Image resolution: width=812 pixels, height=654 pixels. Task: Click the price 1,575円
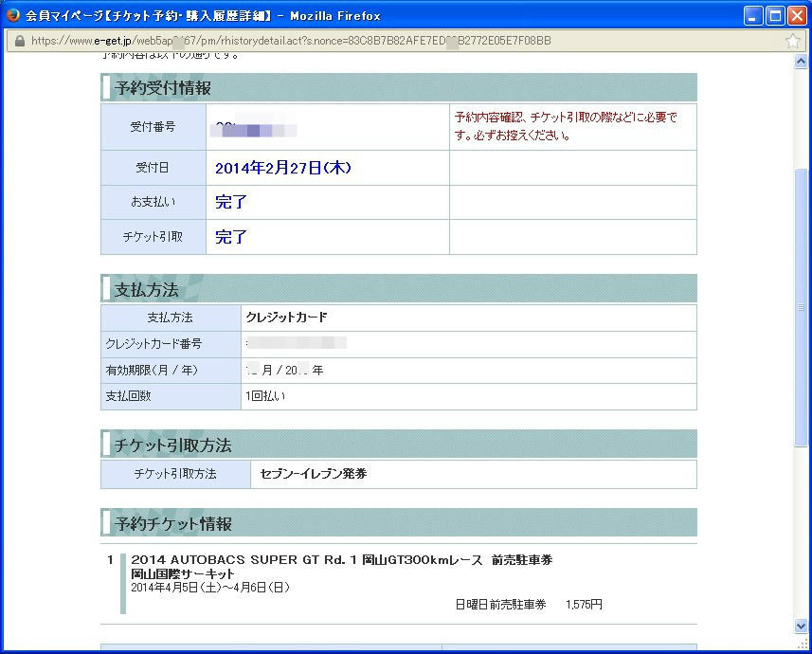pos(584,605)
